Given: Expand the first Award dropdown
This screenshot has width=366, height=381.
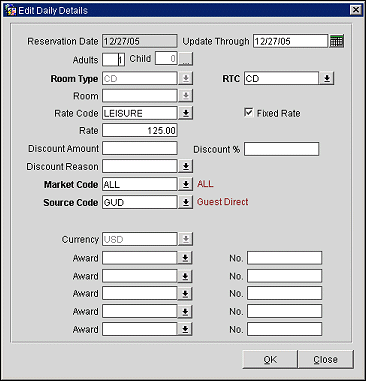Looking at the screenshot, I should click(x=185, y=258).
